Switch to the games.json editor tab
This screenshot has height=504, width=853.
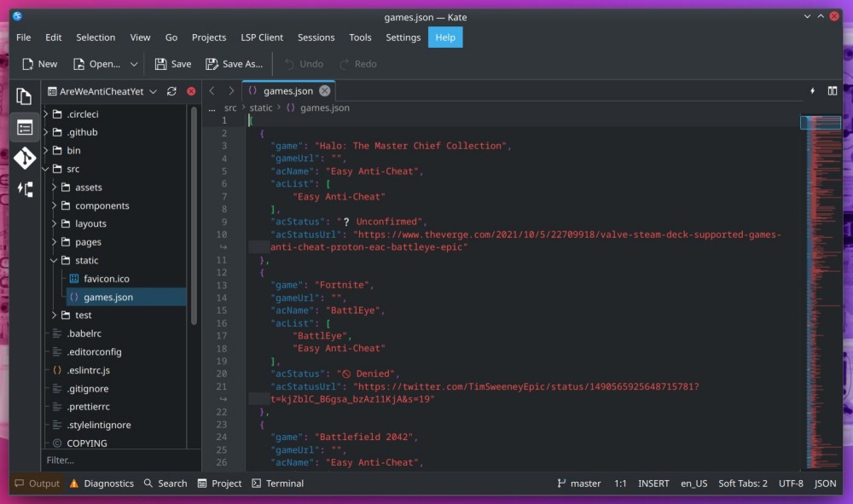click(x=287, y=90)
